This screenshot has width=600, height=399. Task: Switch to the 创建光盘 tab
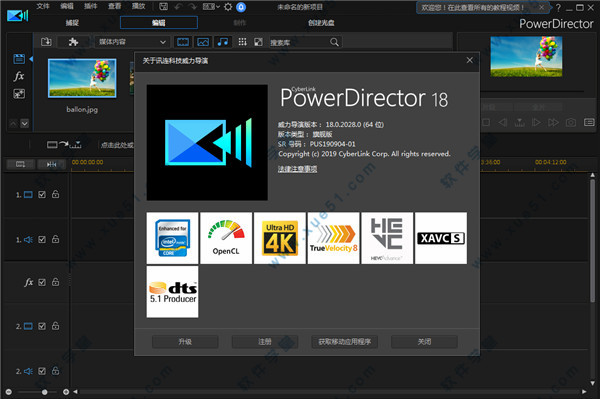(321, 23)
